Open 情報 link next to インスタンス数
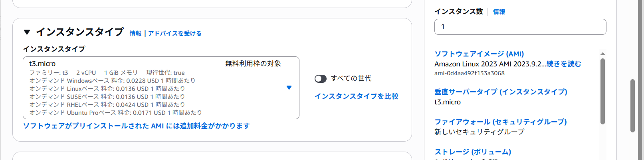644x160 pixels. tap(499, 12)
